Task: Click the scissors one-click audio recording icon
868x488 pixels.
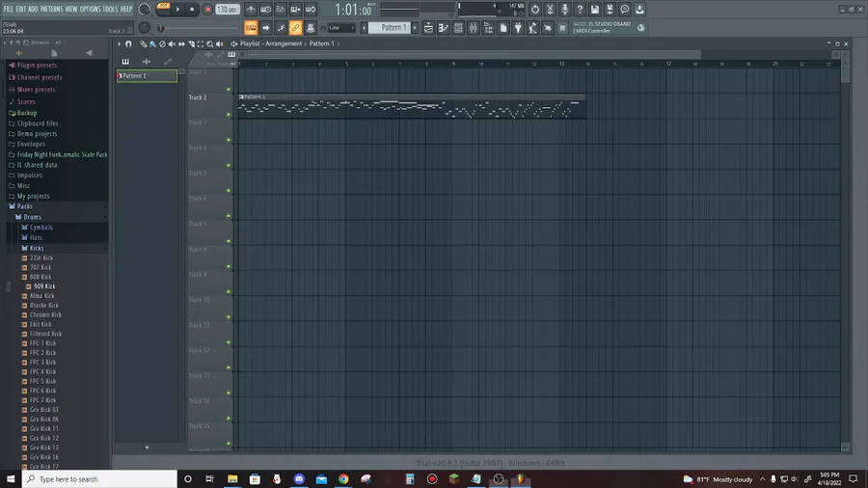Action: click(x=550, y=10)
